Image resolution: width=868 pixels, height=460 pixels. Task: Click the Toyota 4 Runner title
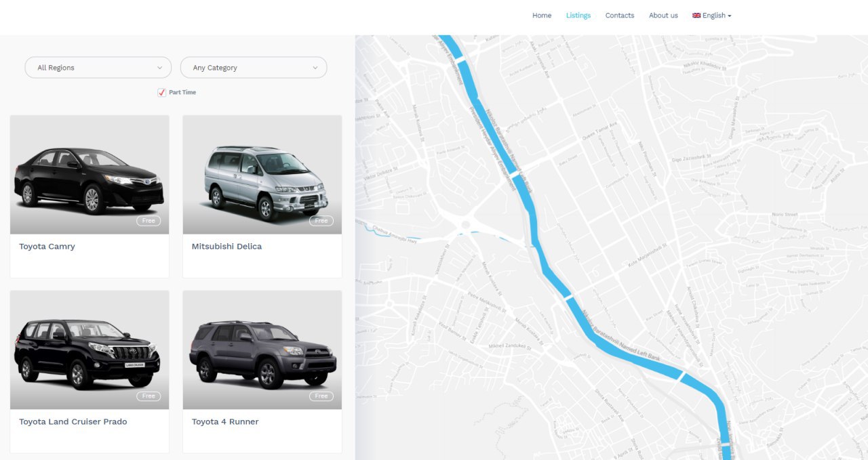225,421
